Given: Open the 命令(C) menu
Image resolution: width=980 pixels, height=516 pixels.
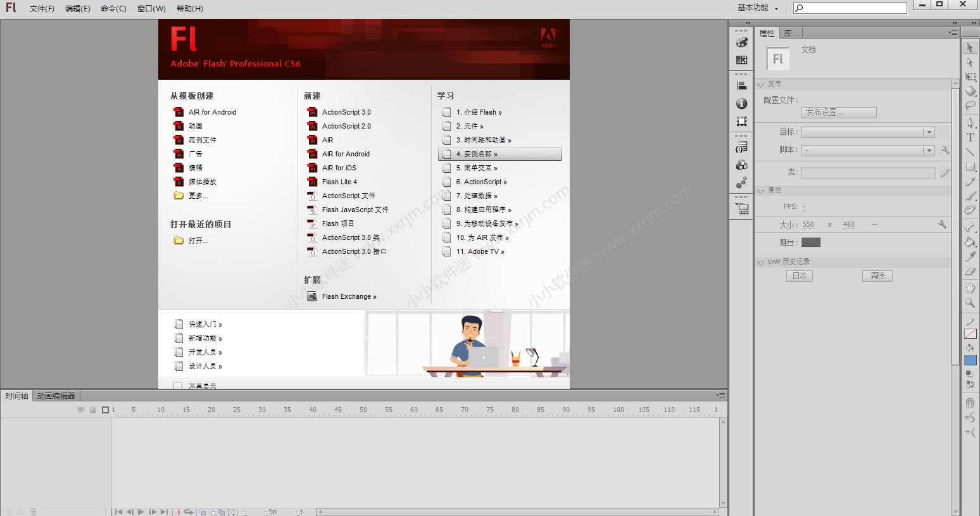Looking at the screenshot, I should (x=114, y=9).
